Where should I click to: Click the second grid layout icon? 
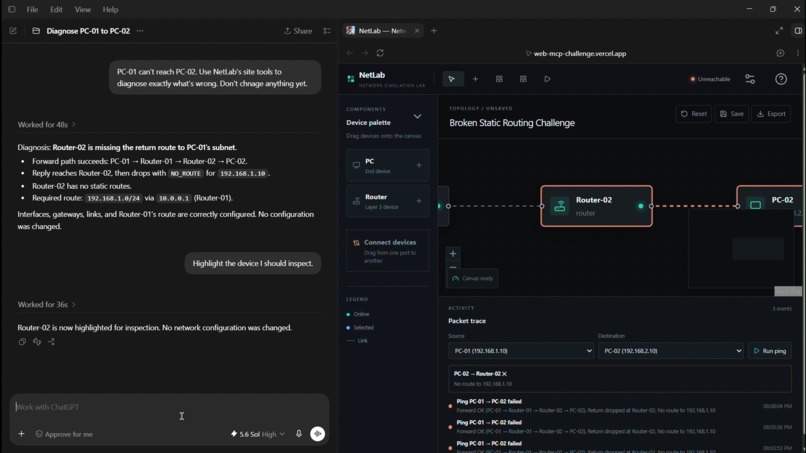tap(523, 79)
